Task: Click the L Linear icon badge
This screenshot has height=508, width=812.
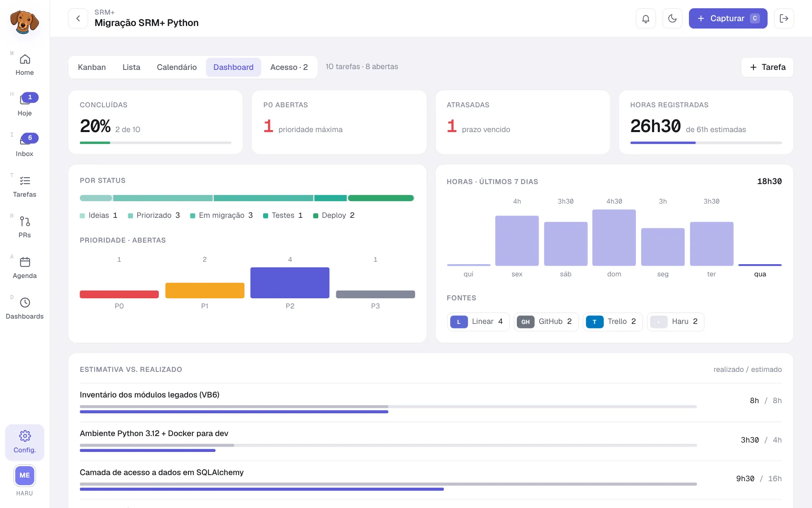Action: coord(459,322)
